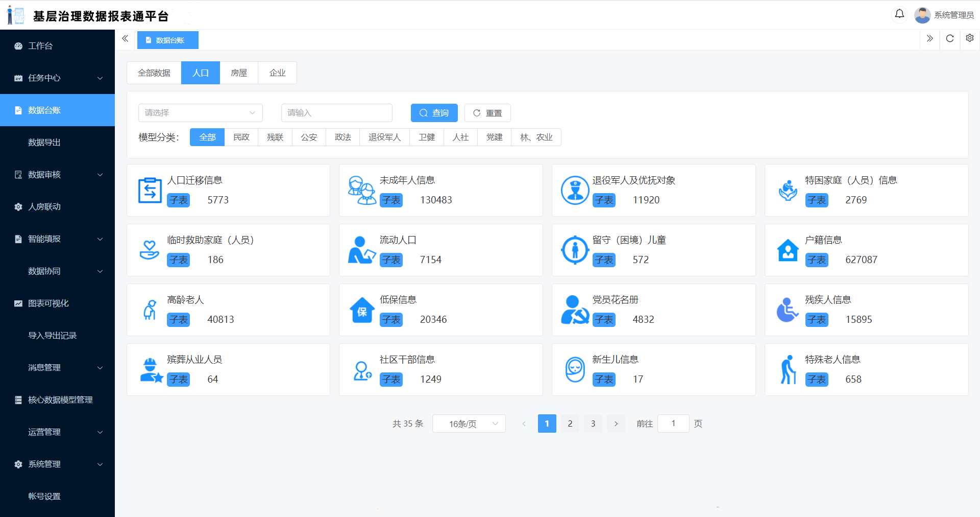Viewport: 980px width, 517px height.
Task: Open the 16条/页 page size dropdown
Action: pyautogui.click(x=469, y=424)
